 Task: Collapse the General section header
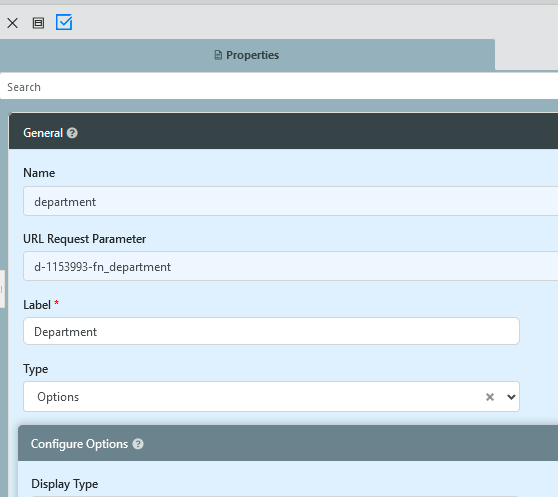point(283,133)
